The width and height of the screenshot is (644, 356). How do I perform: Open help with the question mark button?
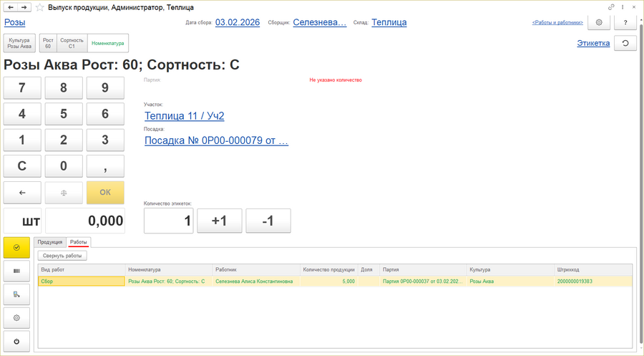point(625,23)
